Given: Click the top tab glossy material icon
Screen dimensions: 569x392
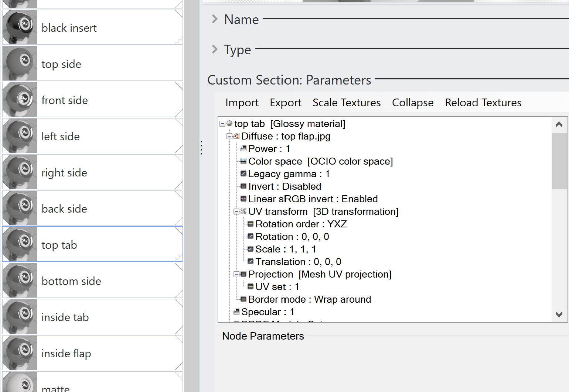Looking at the screenshot, I should tap(229, 124).
